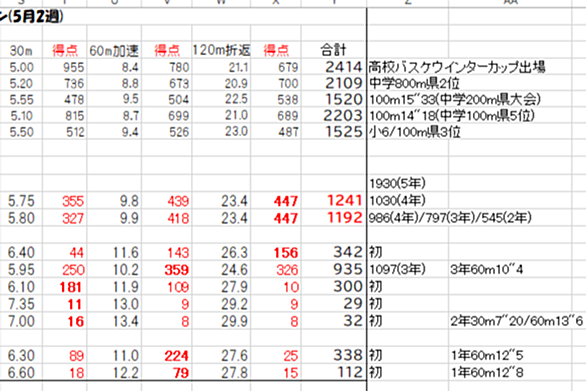Image resolution: width=586 pixels, height=391 pixels.
Task: Select the total cell 2203
Action: point(343,116)
